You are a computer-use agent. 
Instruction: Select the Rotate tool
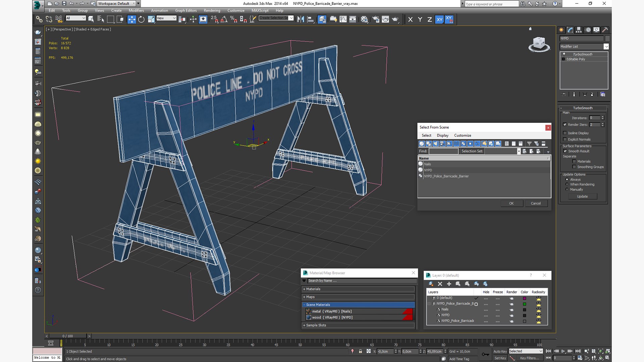pos(141,19)
